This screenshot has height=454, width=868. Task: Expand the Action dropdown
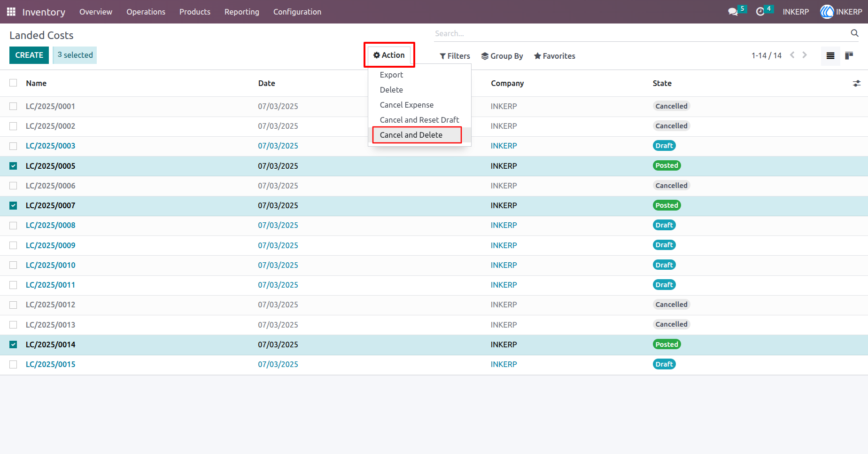[x=389, y=55]
